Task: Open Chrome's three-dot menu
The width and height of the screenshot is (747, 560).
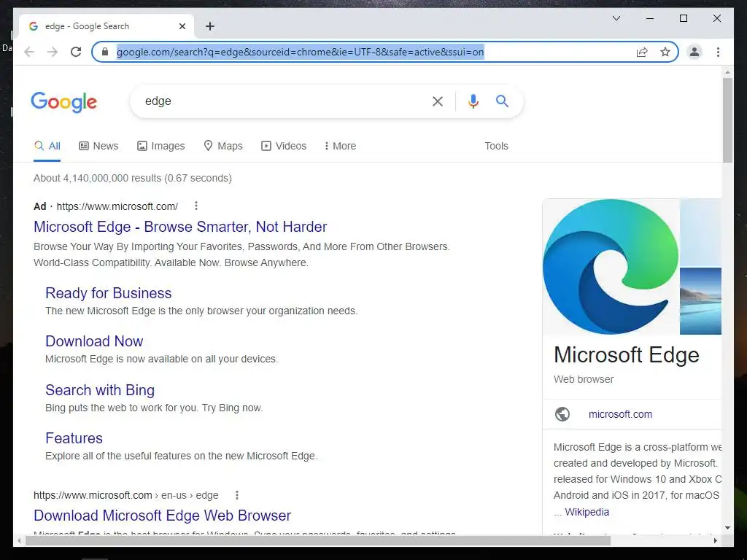Action: pos(718,52)
